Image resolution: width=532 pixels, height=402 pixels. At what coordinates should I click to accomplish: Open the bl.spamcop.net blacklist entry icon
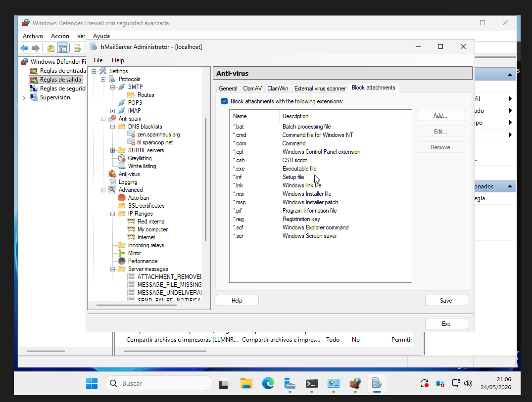coord(131,142)
